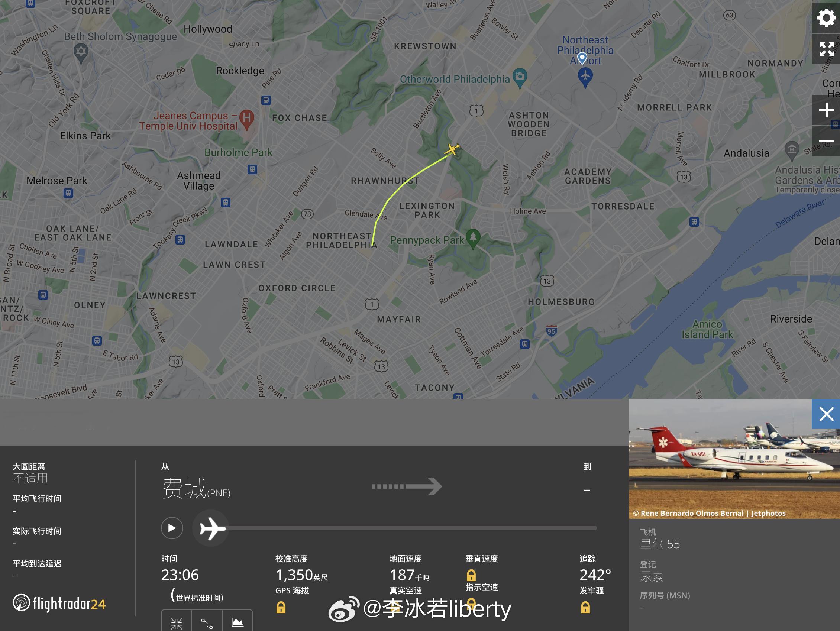The height and width of the screenshot is (631, 840).
Task: Open the aircraft photo thumbnail
Action: 734,459
